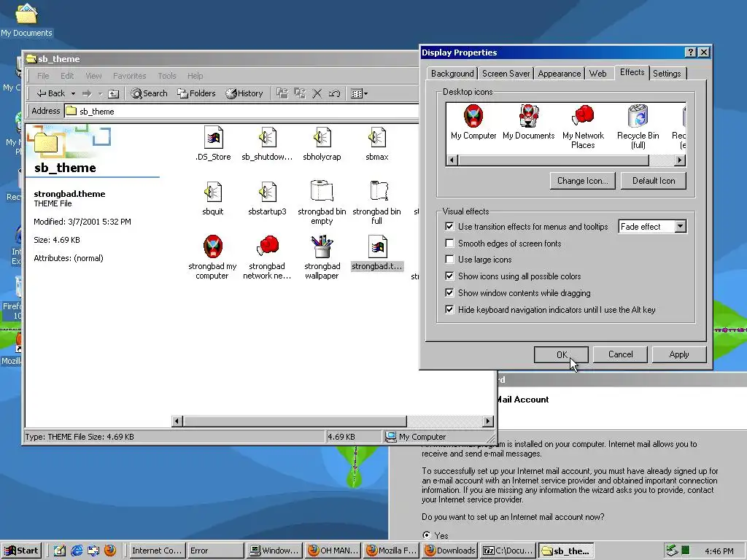
Task: Click the Explorer horizontal scrollbar right arrow
Action: click(487, 421)
